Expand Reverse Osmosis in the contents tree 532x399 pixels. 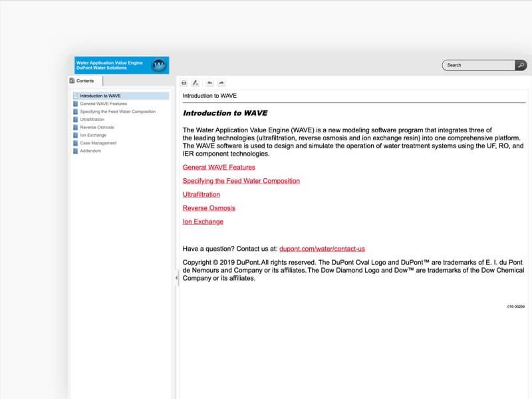point(97,127)
